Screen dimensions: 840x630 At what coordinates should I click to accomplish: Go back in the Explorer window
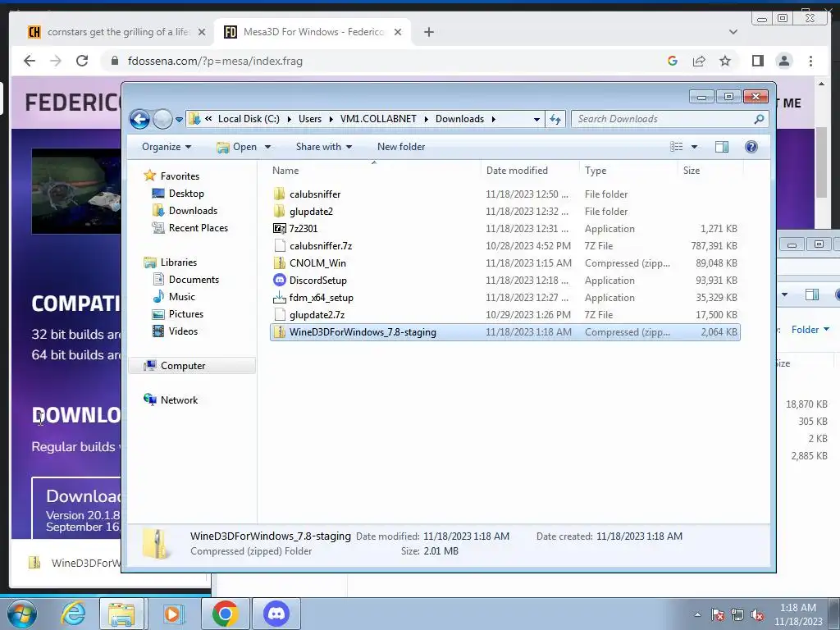click(139, 119)
